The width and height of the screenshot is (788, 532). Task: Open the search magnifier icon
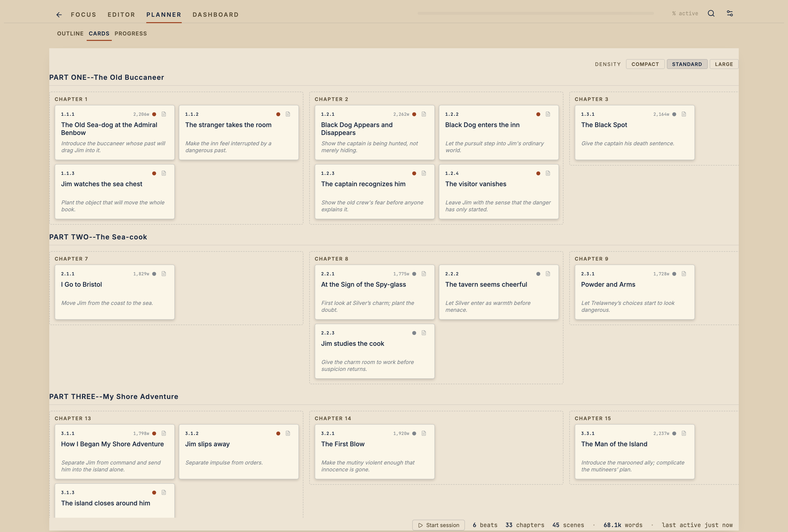(x=711, y=14)
